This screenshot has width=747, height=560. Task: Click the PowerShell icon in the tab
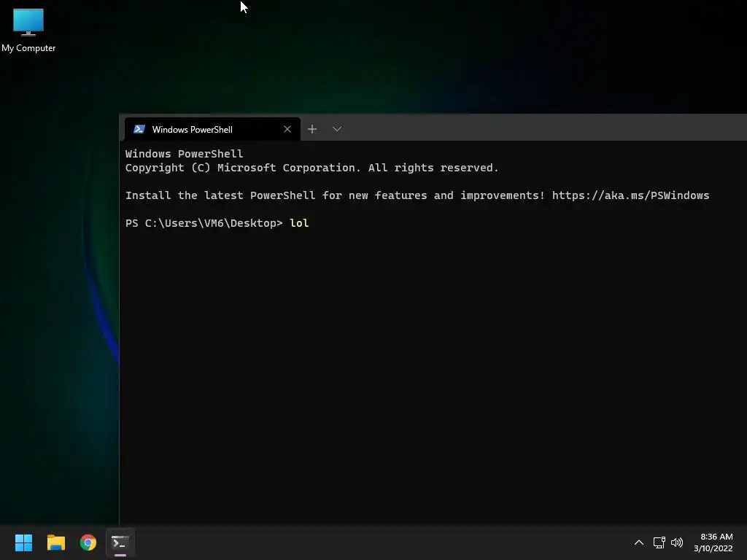coord(139,129)
